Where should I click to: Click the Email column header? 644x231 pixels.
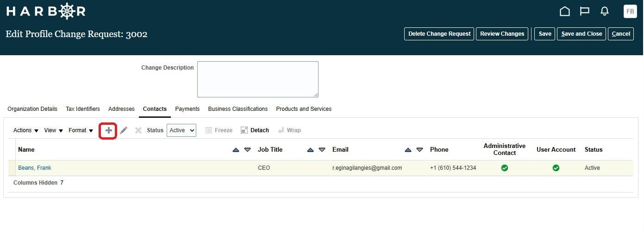coord(340,149)
